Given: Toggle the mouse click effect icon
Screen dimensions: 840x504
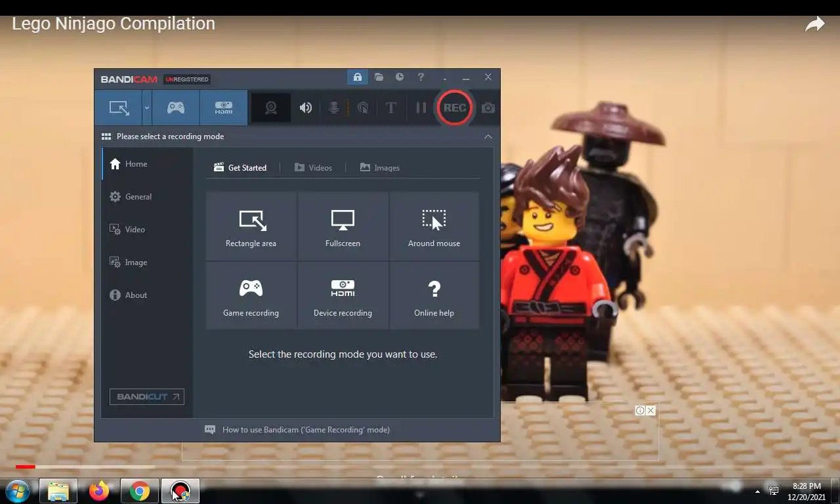Looking at the screenshot, I should (363, 108).
